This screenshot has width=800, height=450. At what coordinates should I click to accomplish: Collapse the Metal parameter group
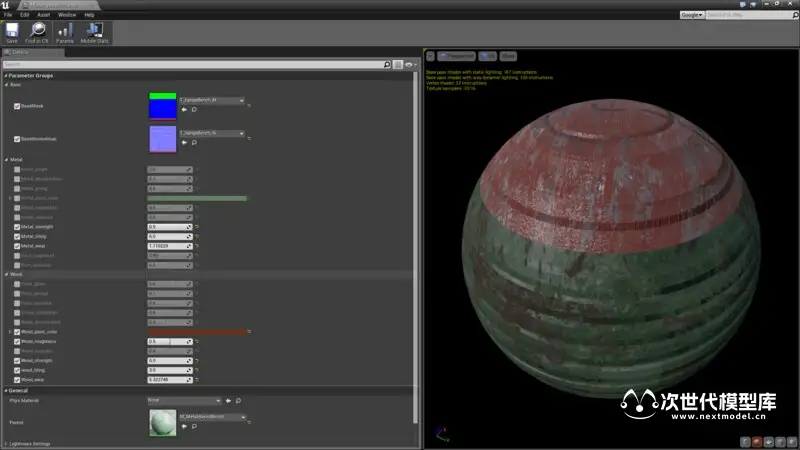(6, 159)
